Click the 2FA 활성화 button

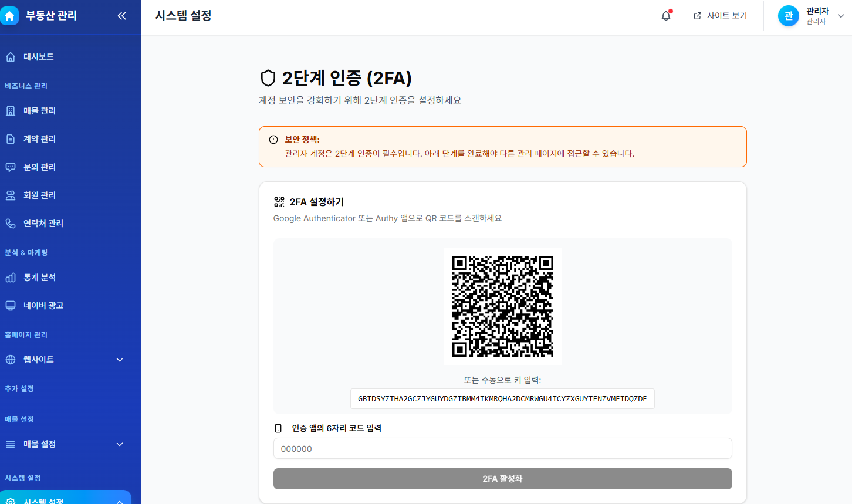coord(502,479)
